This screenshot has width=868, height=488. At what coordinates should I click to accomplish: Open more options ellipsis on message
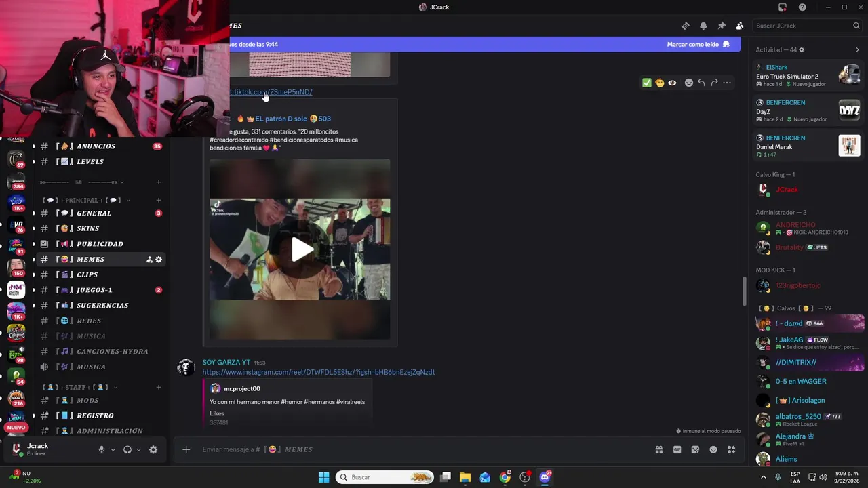tap(727, 83)
